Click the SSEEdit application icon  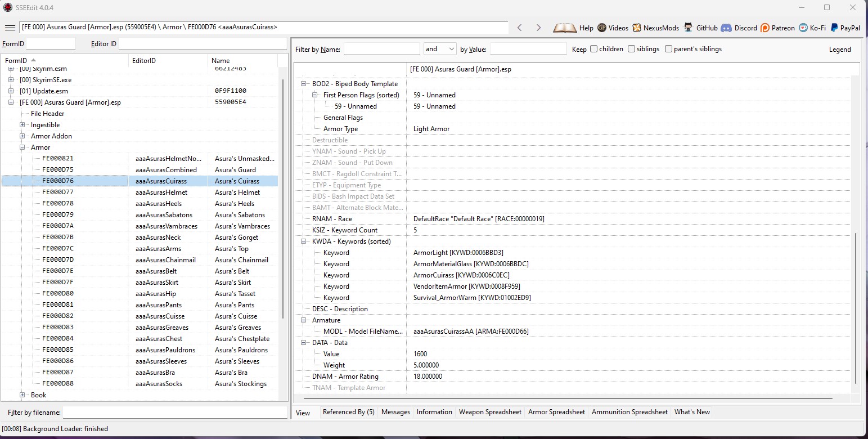click(x=7, y=7)
